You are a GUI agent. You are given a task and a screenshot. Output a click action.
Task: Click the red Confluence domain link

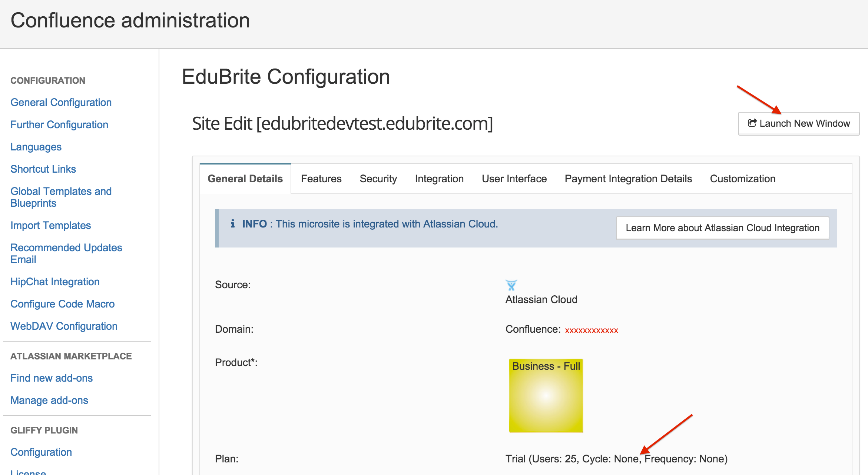tap(591, 330)
